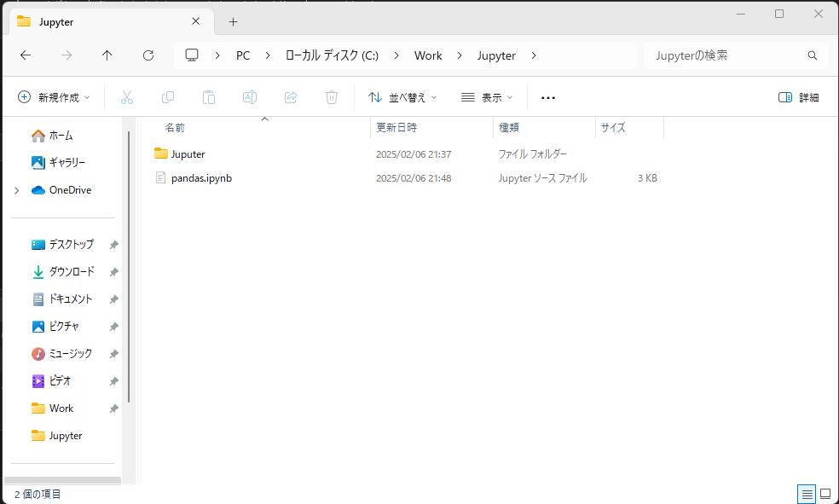839x504 pixels.
Task: Open the pandas.ipynb file icon
Action: 160,178
